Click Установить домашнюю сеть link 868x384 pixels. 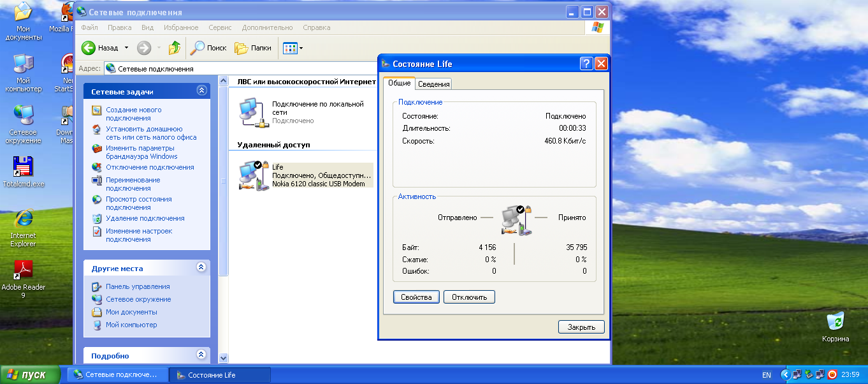[151, 133]
